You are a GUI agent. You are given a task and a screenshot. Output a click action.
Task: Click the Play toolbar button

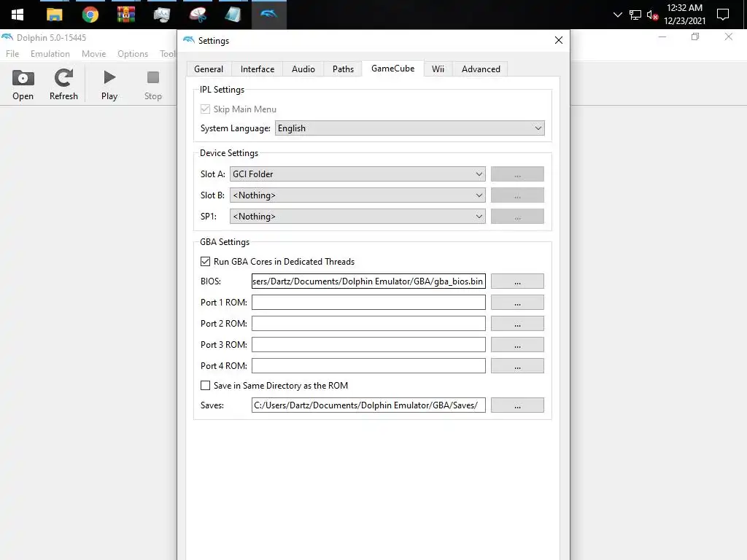(109, 85)
